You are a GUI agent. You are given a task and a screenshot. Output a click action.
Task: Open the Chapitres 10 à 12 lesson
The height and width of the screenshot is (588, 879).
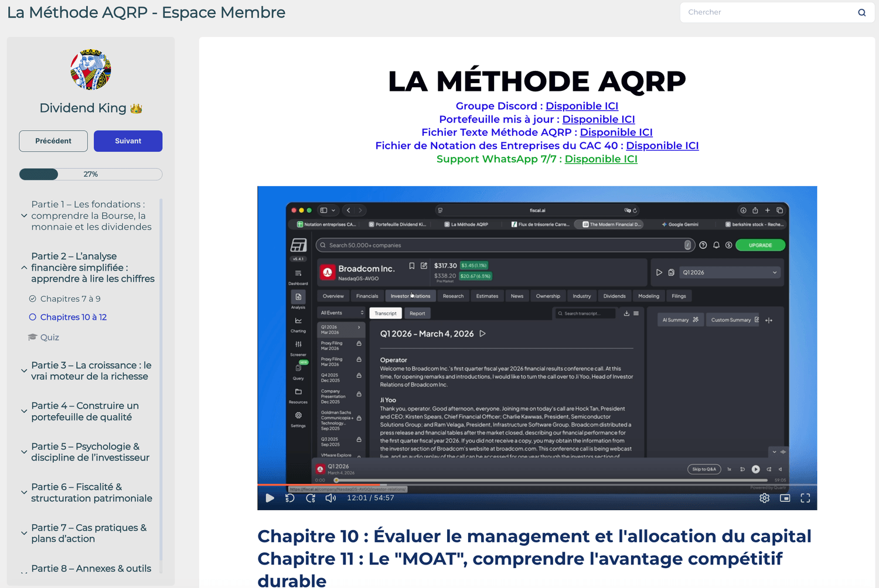73,317
